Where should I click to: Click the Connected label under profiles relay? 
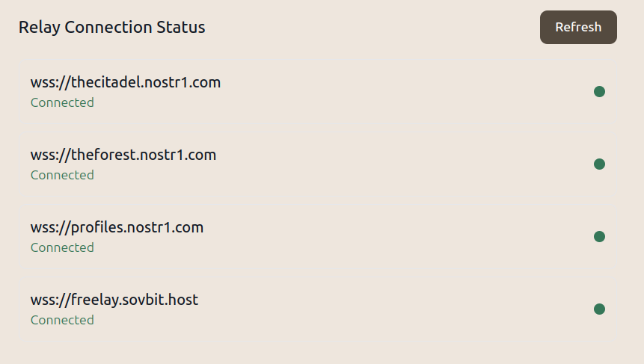pos(62,247)
